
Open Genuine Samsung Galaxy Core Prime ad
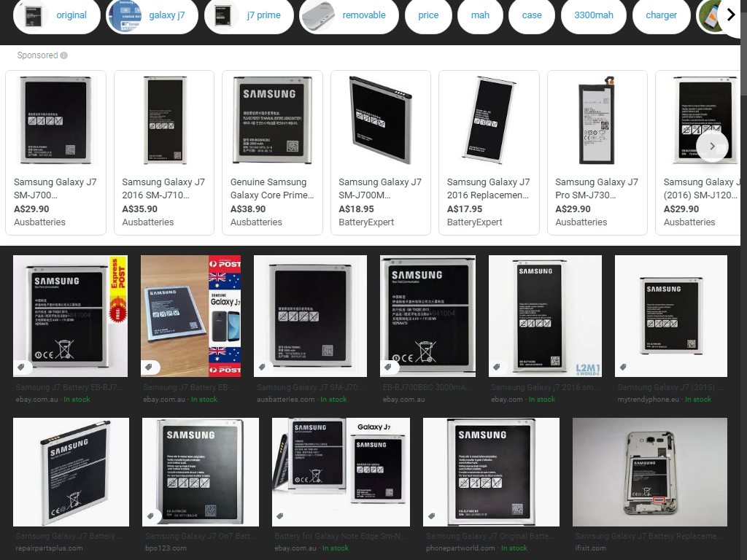click(273, 153)
